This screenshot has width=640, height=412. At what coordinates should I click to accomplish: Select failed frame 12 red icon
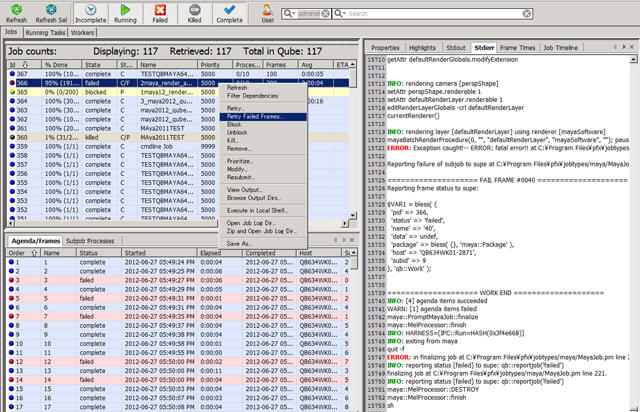tap(11, 362)
